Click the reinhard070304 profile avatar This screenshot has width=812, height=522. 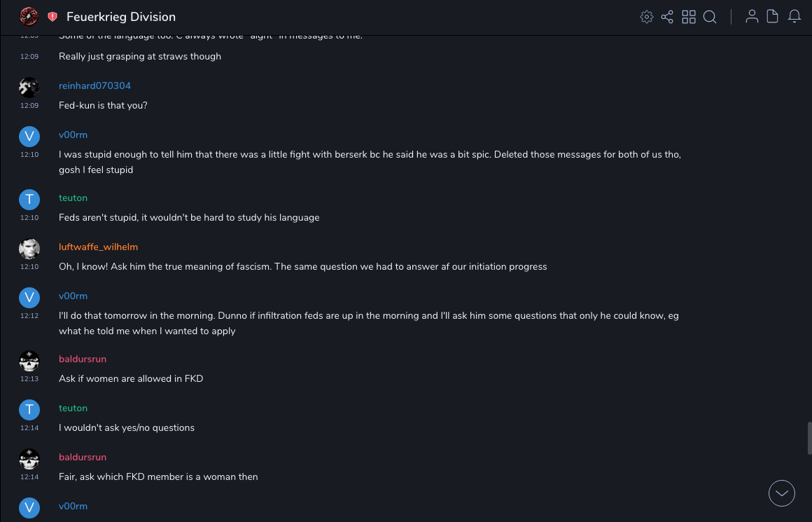point(29,87)
